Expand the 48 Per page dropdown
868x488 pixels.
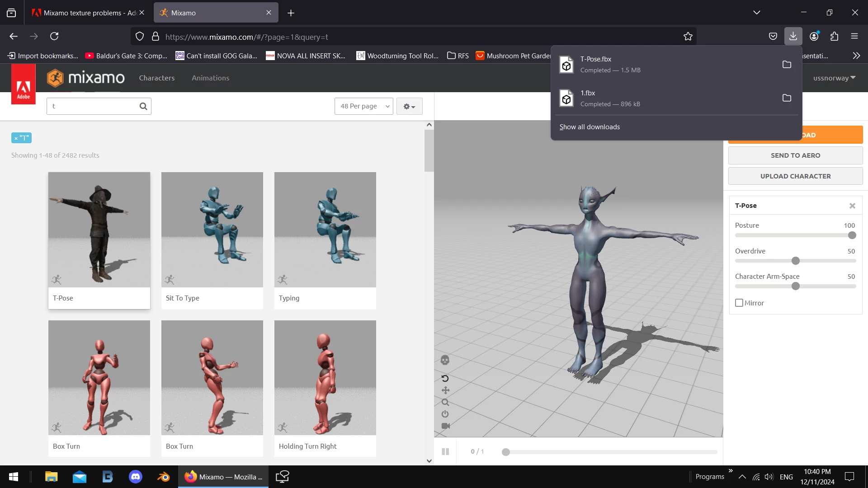pos(364,106)
